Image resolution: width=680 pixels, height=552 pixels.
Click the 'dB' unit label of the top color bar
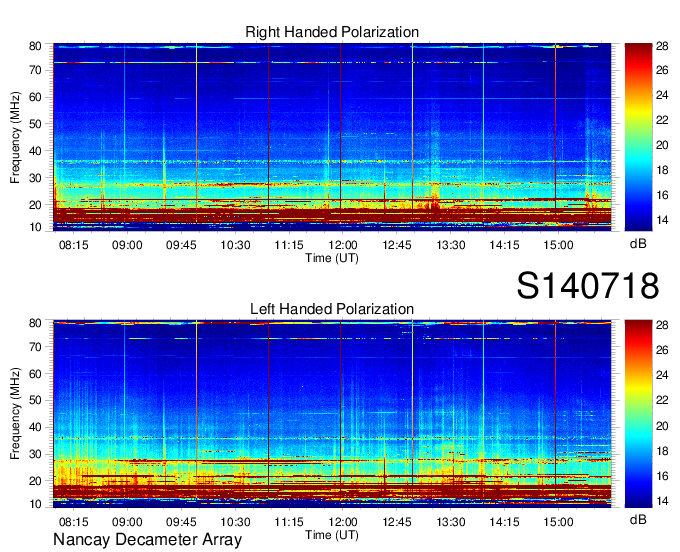point(638,244)
